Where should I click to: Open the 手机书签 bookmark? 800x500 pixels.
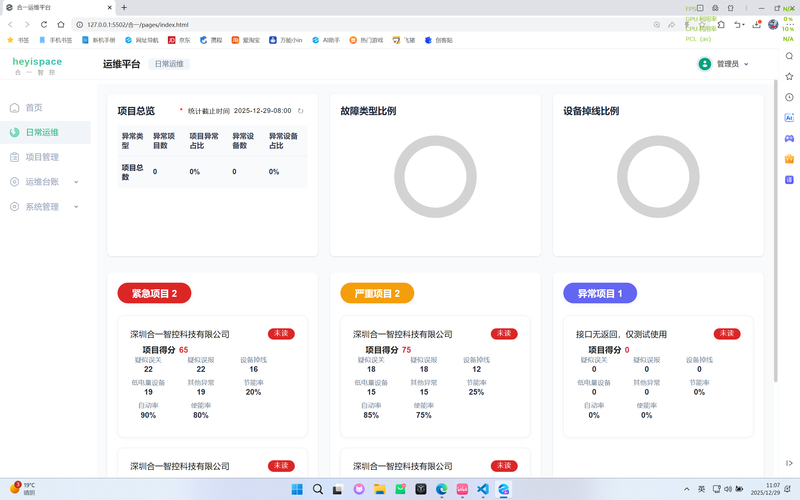pyautogui.click(x=56, y=40)
